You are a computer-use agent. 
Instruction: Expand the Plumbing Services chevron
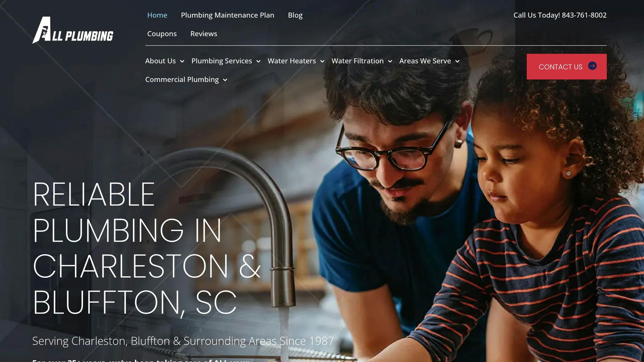coord(258,62)
